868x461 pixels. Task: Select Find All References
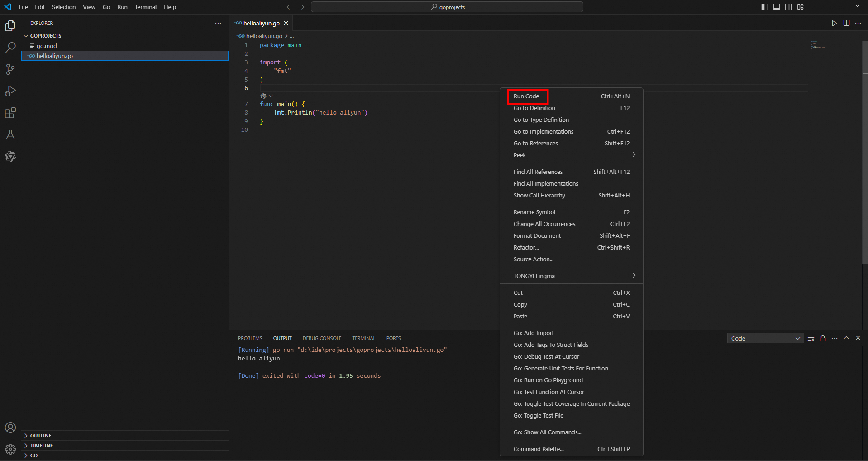(572, 172)
